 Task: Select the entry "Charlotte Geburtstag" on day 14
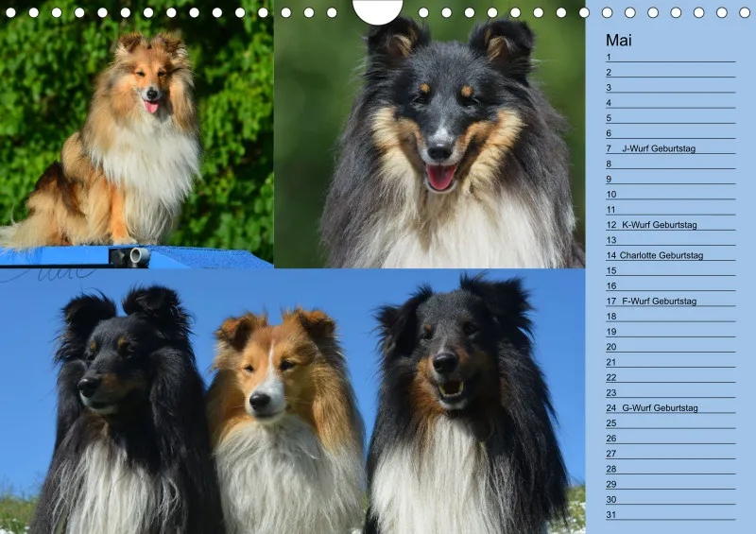point(661,255)
